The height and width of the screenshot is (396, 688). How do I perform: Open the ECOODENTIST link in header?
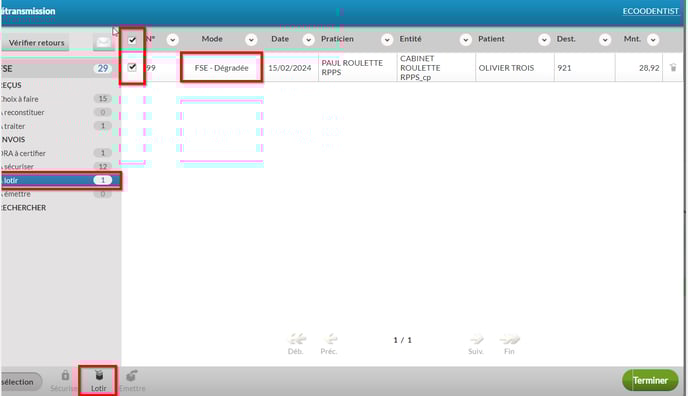tap(650, 11)
